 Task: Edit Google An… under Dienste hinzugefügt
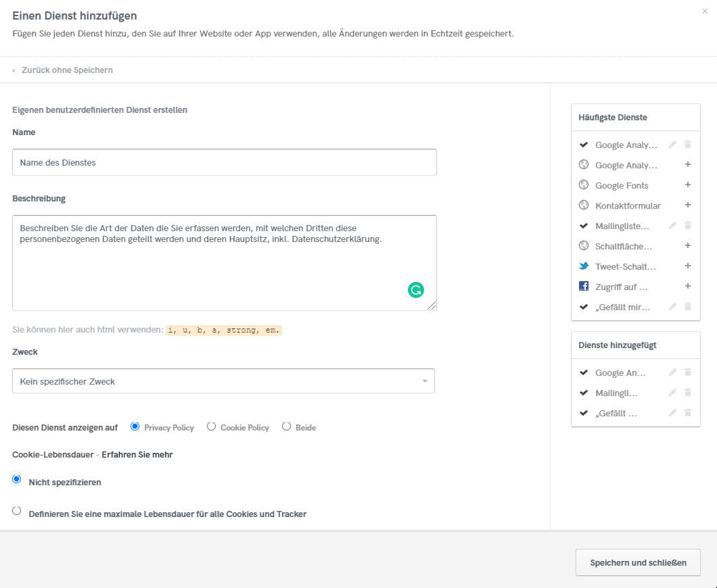click(x=672, y=372)
